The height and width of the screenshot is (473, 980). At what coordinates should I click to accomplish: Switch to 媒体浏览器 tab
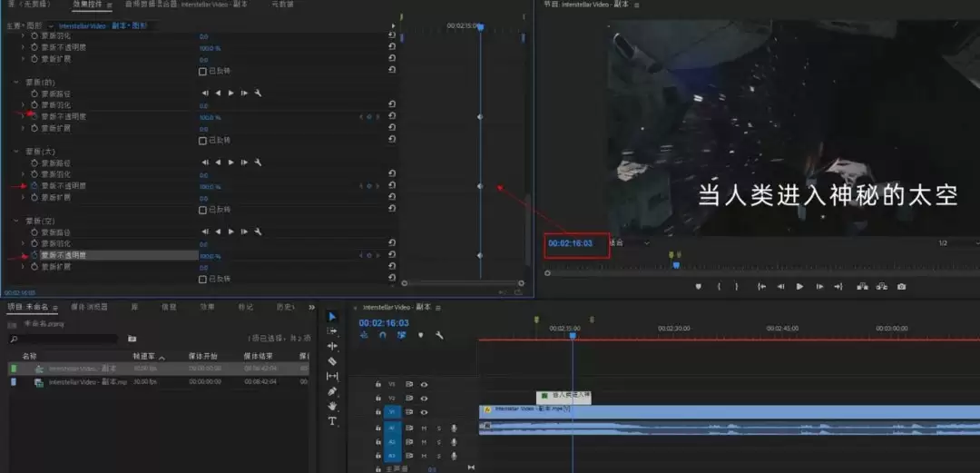point(89,307)
